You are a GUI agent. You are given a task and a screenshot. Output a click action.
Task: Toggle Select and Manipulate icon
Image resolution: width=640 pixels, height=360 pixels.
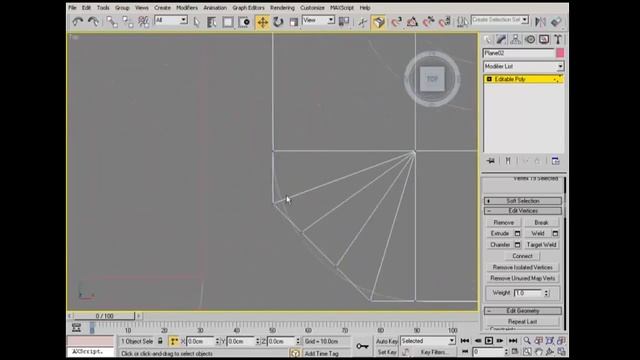point(362,22)
